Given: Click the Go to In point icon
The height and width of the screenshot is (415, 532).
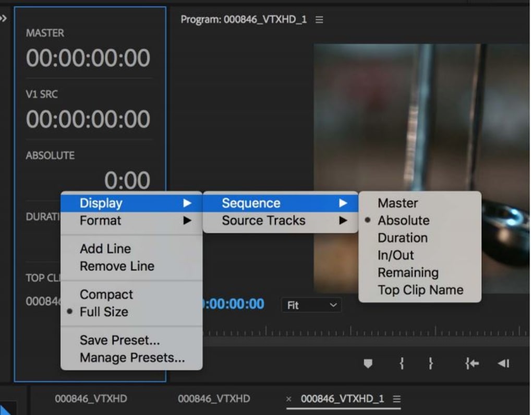Looking at the screenshot, I should (471, 363).
